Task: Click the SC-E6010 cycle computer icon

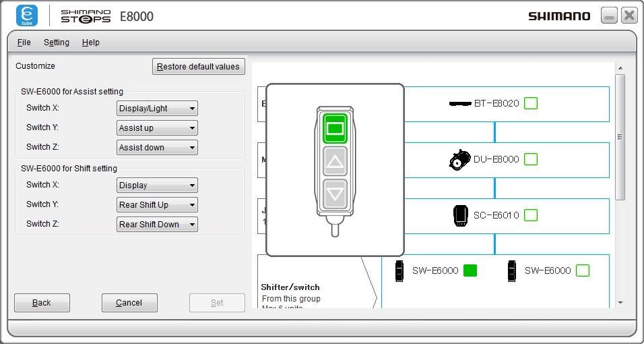Action: [x=460, y=216]
